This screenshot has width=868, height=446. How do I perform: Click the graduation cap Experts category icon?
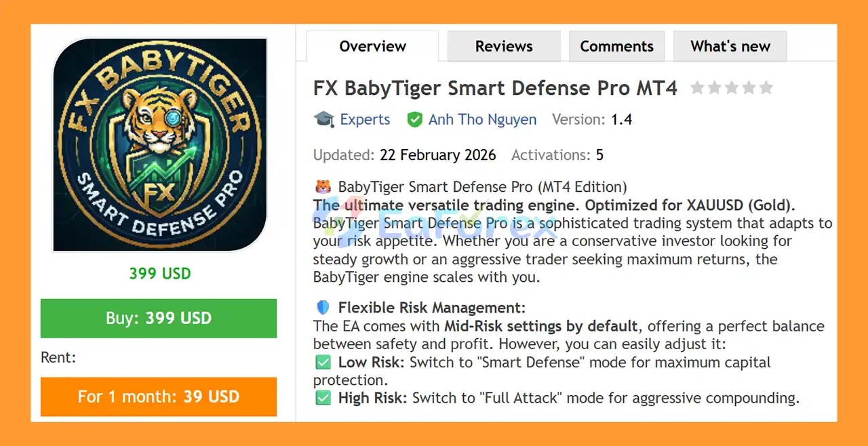(x=324, y=119)
